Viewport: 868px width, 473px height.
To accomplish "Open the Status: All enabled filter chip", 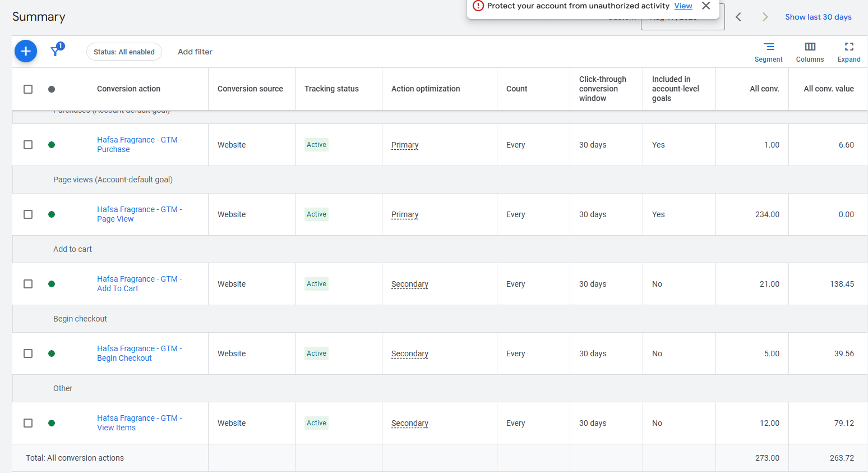I will [x=124, y=52].
